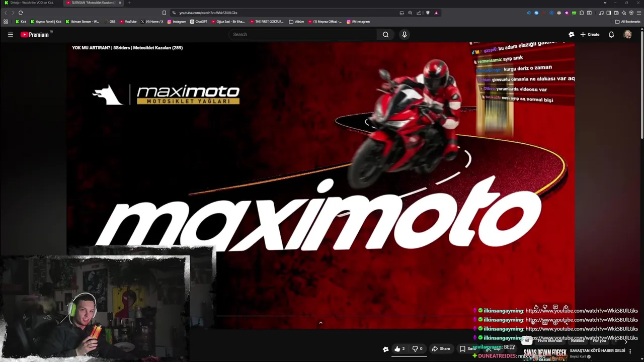
Task: Open Kick bookmark
Action: pyautogui.click(x=21, y=22)
